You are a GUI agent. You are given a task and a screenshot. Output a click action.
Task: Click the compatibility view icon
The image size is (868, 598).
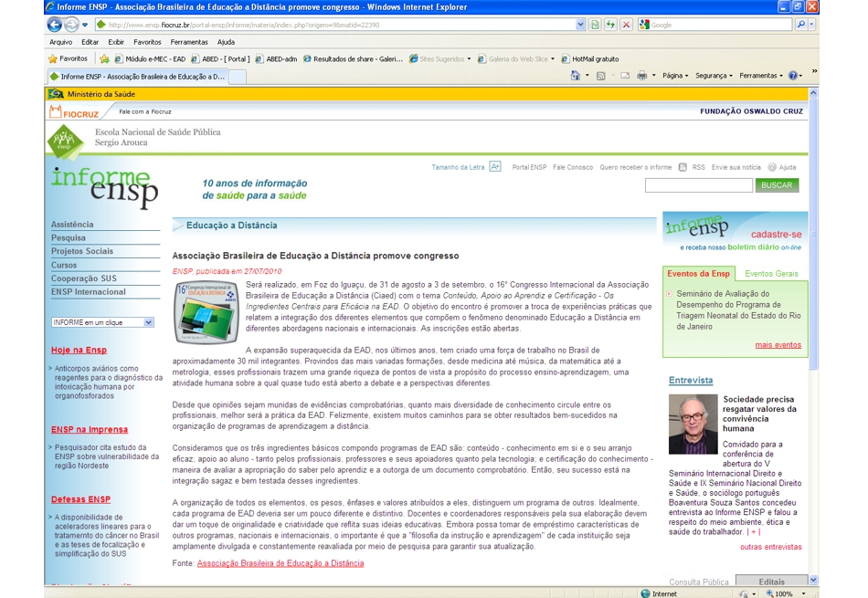point(595,25)
